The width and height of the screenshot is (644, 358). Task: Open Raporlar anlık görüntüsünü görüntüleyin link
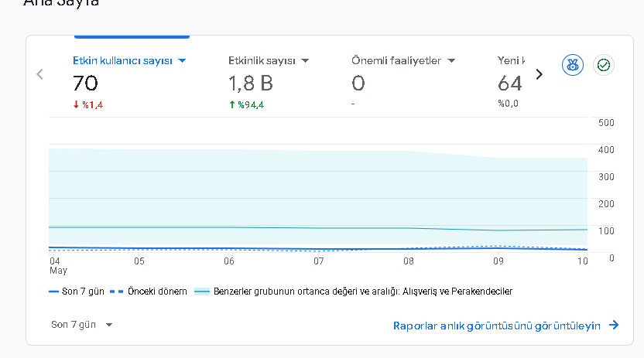point(497,326)
